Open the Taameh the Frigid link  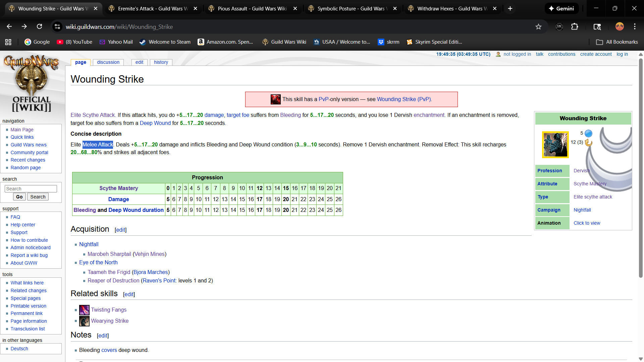pos(109,272)
